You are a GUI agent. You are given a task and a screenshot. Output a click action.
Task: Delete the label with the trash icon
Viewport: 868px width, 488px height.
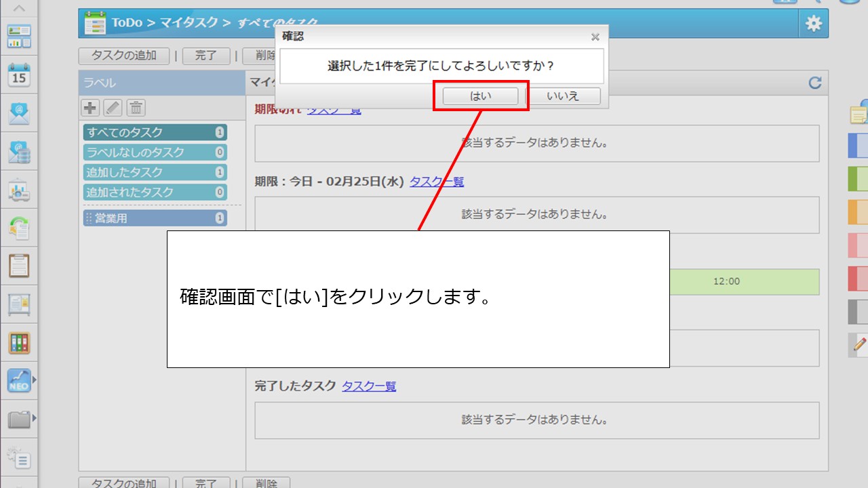[x=136, y=107]
